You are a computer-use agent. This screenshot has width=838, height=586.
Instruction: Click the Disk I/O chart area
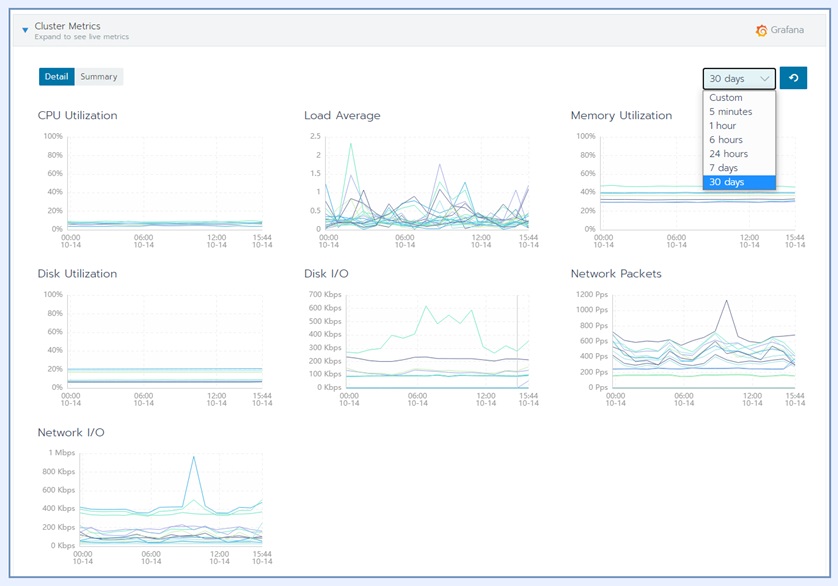pos(437,341)
